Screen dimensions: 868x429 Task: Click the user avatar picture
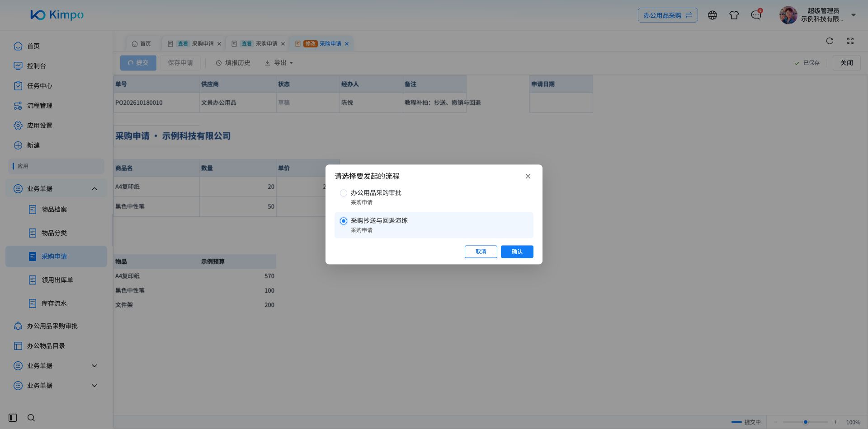[788, 15]
